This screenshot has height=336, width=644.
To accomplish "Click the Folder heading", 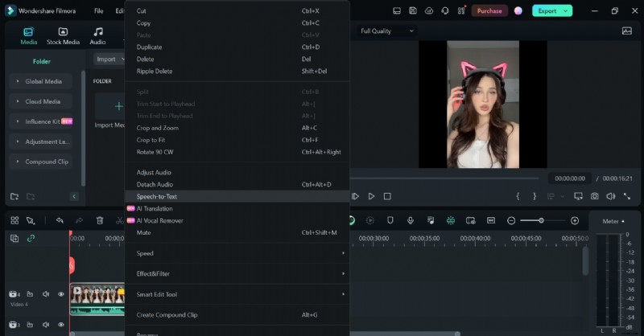I will (42, 62).
